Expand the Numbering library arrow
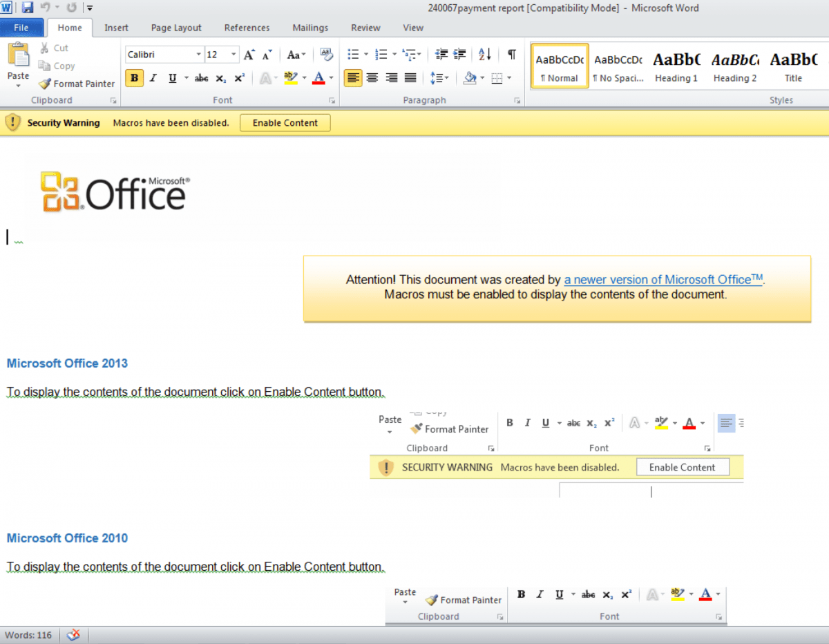The width and height of the screenshot is (829, 644). coord(394,55)
